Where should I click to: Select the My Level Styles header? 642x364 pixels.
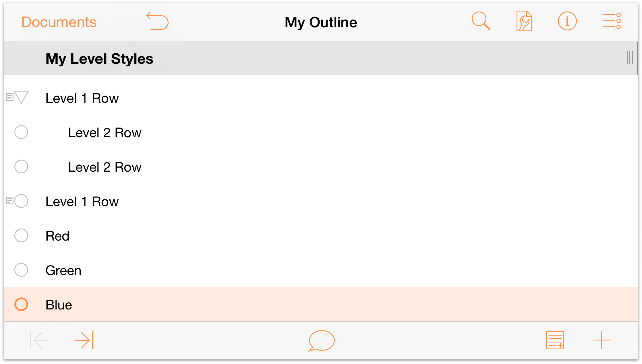point(99,59)
